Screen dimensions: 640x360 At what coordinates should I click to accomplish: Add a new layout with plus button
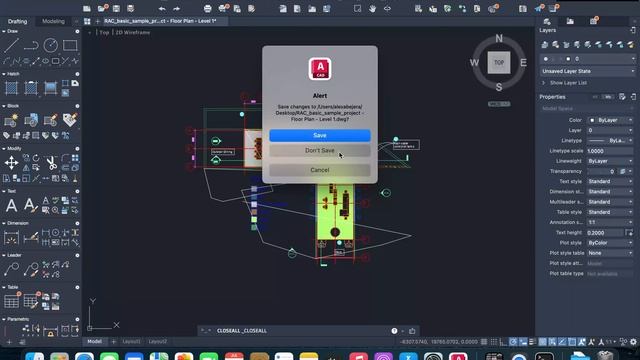(x=113, y=342)
